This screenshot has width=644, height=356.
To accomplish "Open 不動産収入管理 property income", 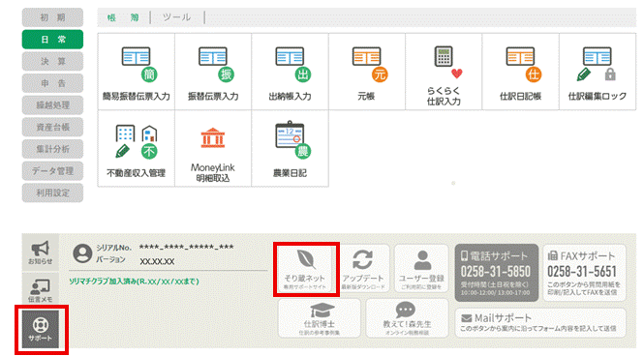I will click(136, 148).
